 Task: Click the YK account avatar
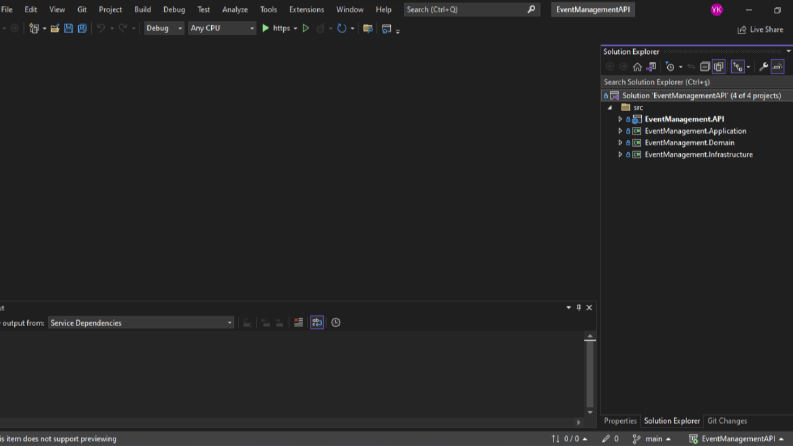[x=717, y=10]
